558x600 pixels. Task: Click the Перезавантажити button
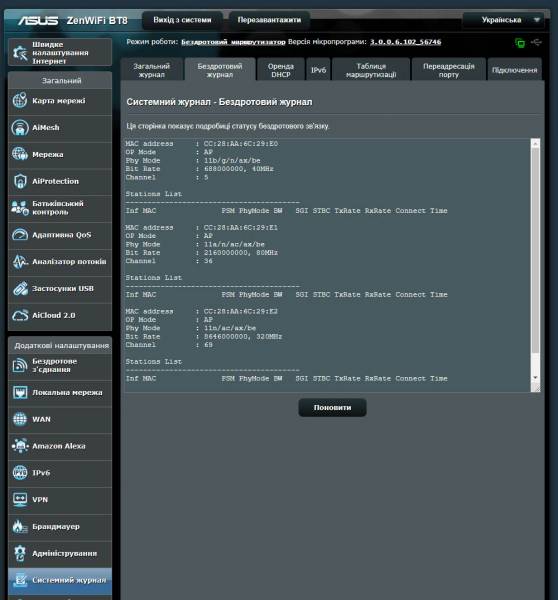tap(269, 20)
